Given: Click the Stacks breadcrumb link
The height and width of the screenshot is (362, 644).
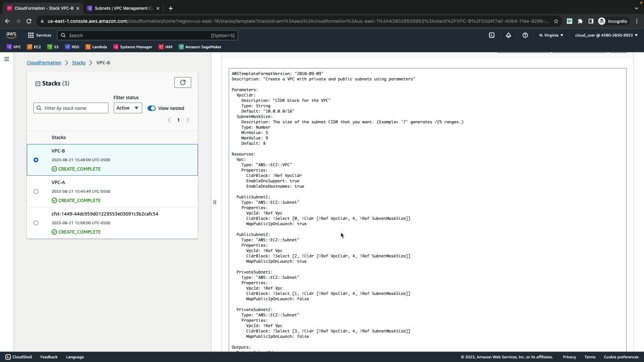Looking at the screenshot, I should coord(78,63).
